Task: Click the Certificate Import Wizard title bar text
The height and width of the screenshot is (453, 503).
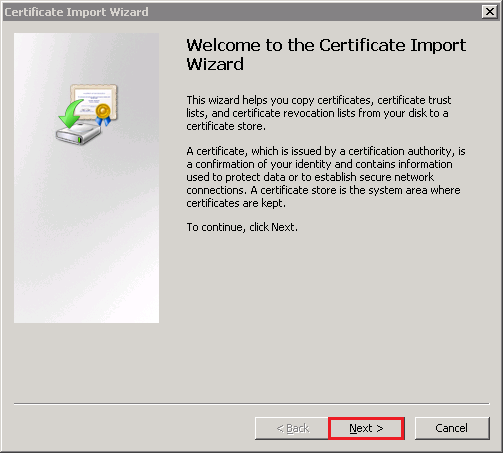Action: pos(76,12)
